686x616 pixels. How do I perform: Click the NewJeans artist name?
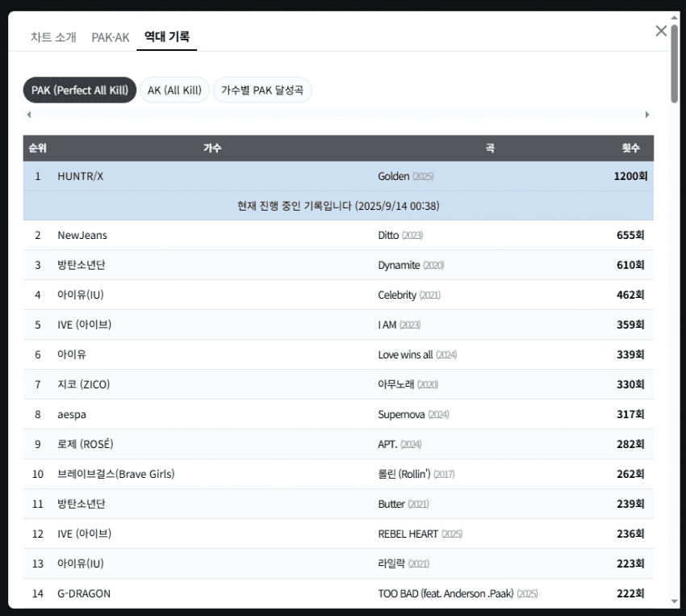[82, 236]
